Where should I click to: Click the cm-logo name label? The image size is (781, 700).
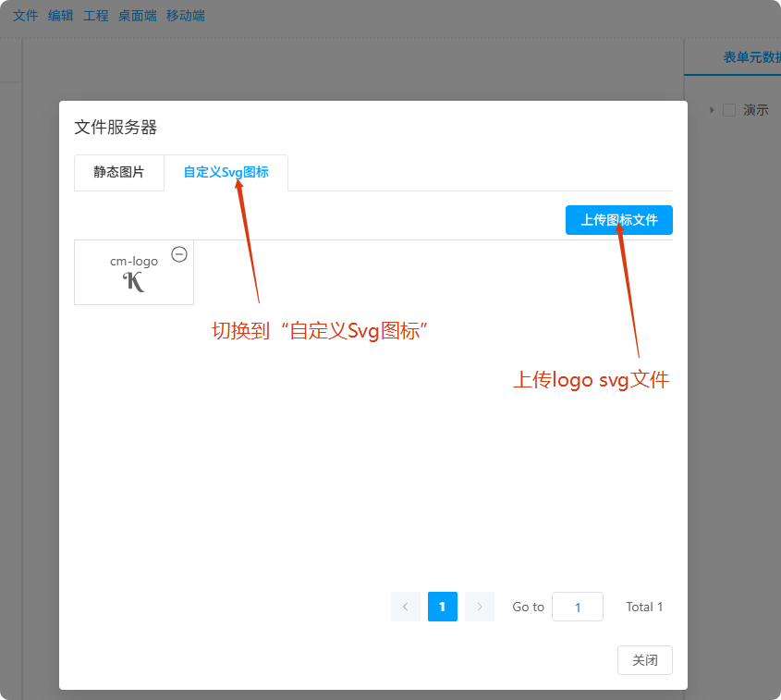click(134, 261)
